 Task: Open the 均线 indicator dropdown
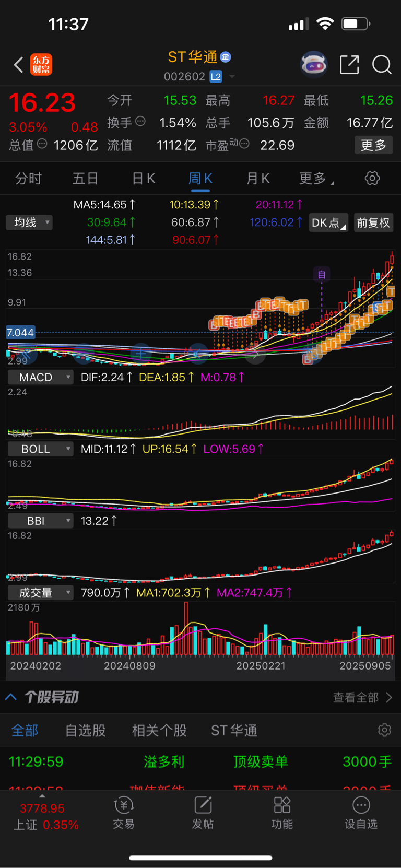[29, 222]
